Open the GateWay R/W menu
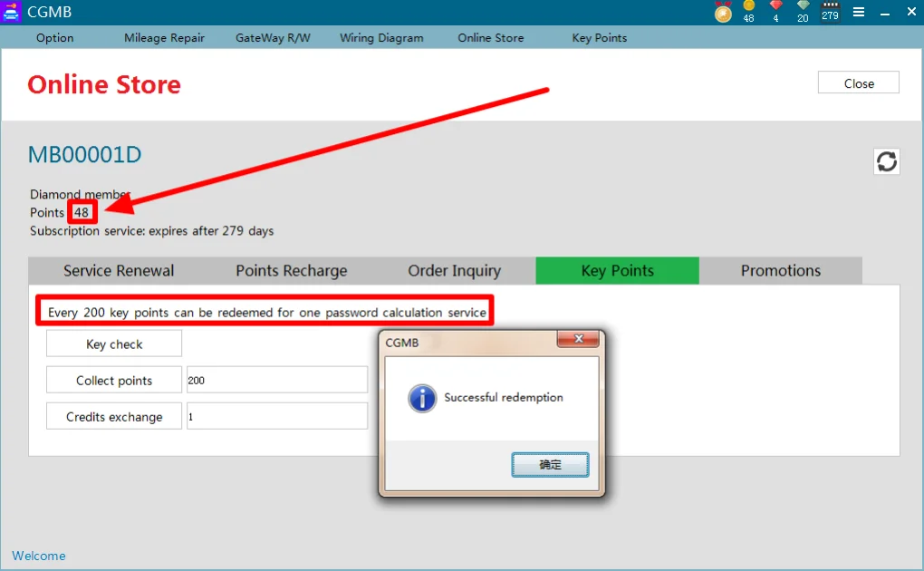This screenshot has height=571, width=924. pyautogui.click(x=273, y=38)
